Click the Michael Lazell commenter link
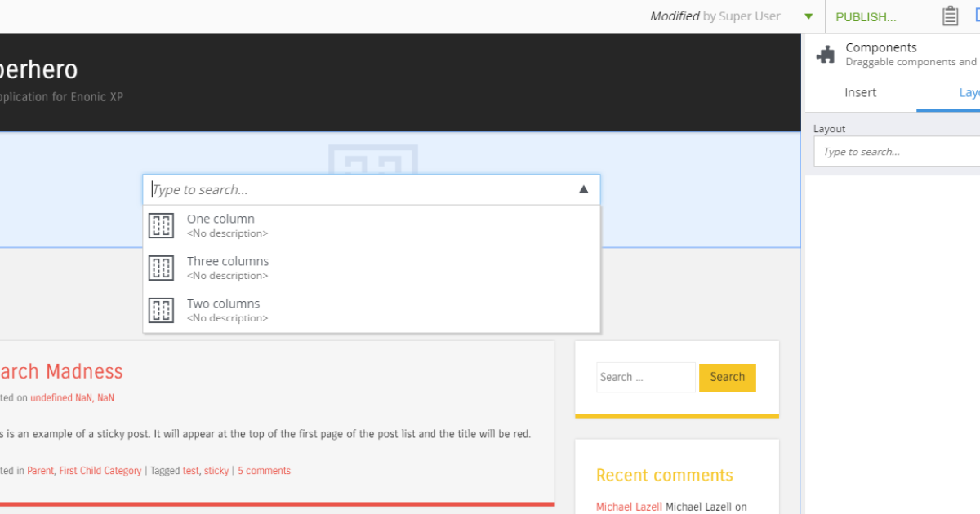The width and height of the screenshot is (980, 514). [628, 506]
